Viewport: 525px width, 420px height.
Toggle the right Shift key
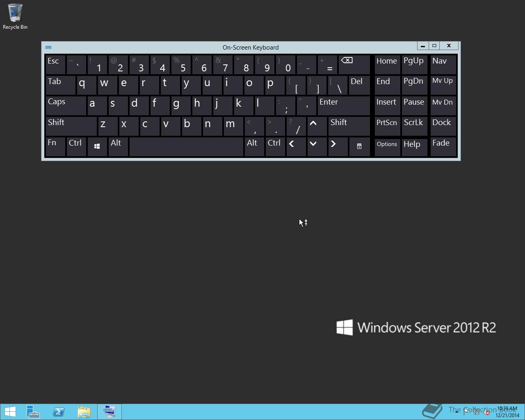[x=349, y=126]
